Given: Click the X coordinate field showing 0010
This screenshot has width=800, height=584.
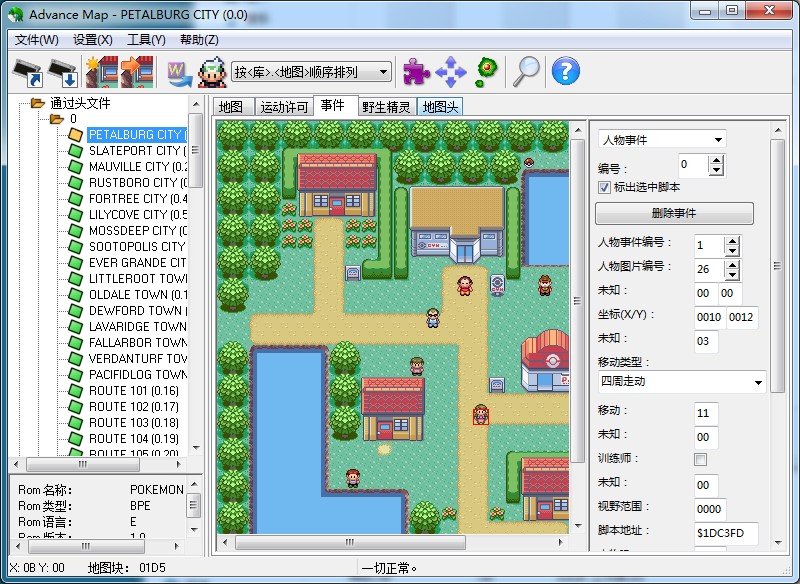Looking at the screenshot, I should point(709,317).
